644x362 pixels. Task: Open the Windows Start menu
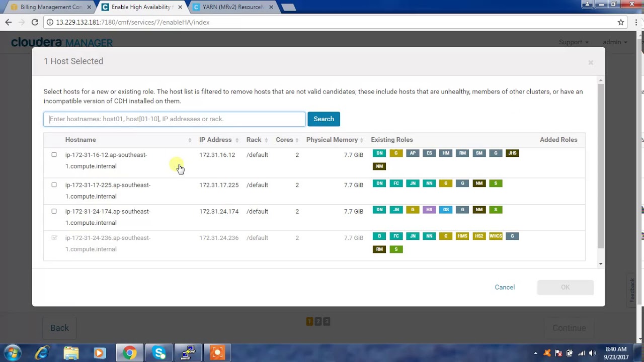click(x=13, y=353)
